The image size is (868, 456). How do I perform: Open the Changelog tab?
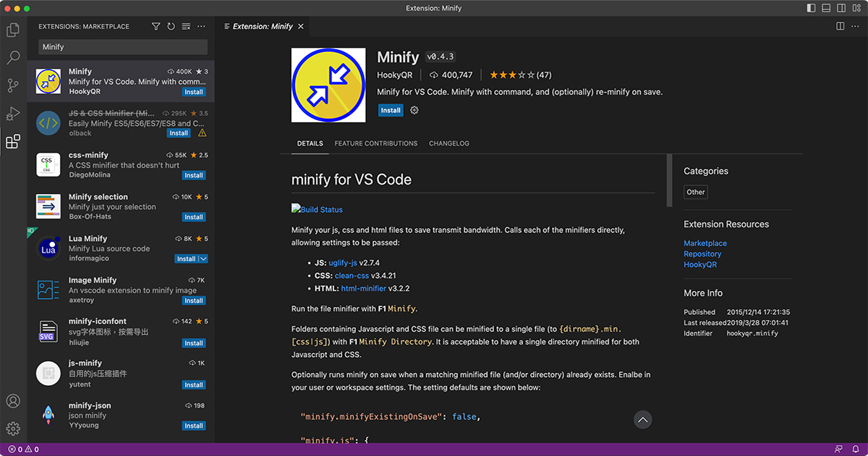[x=449, y=143]
